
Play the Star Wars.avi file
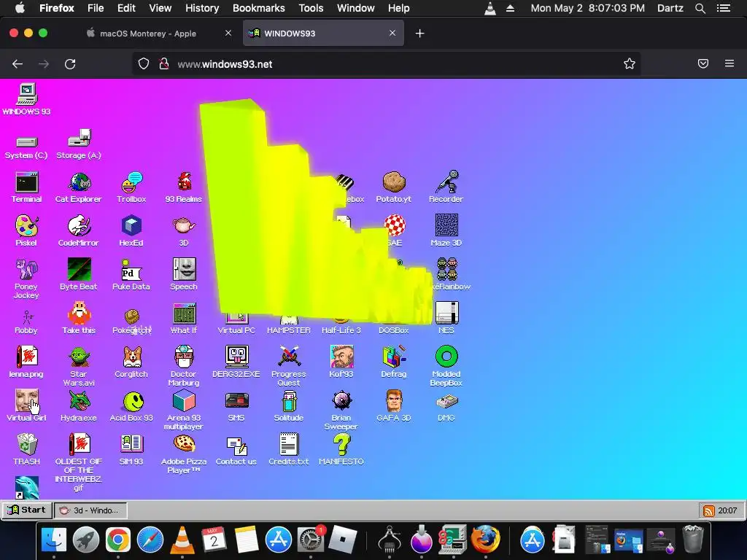click(79, 357)
